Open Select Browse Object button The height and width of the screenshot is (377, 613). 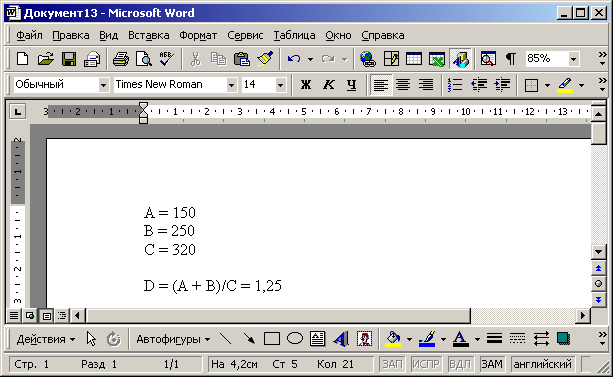coord(598,284)
